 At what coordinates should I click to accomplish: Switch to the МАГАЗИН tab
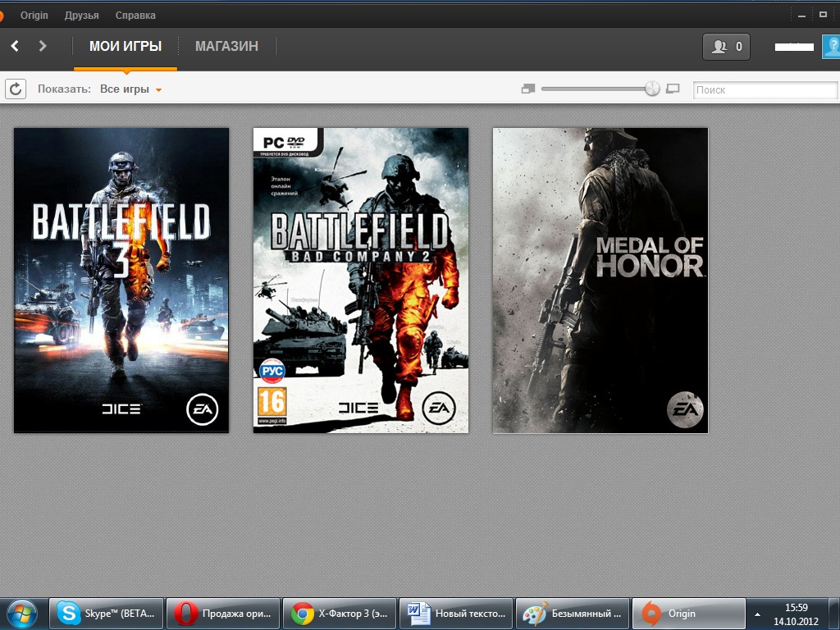[x=226, y=47]
